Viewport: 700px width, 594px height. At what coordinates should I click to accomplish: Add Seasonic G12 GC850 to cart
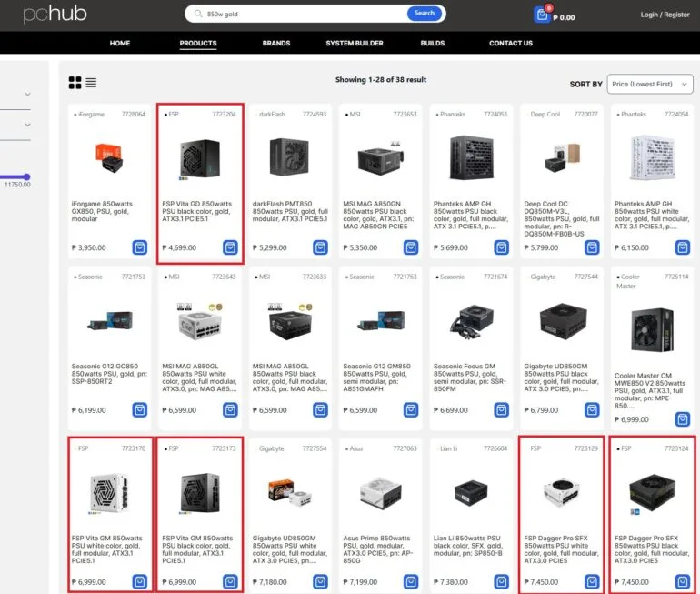[x=140, y=410]
